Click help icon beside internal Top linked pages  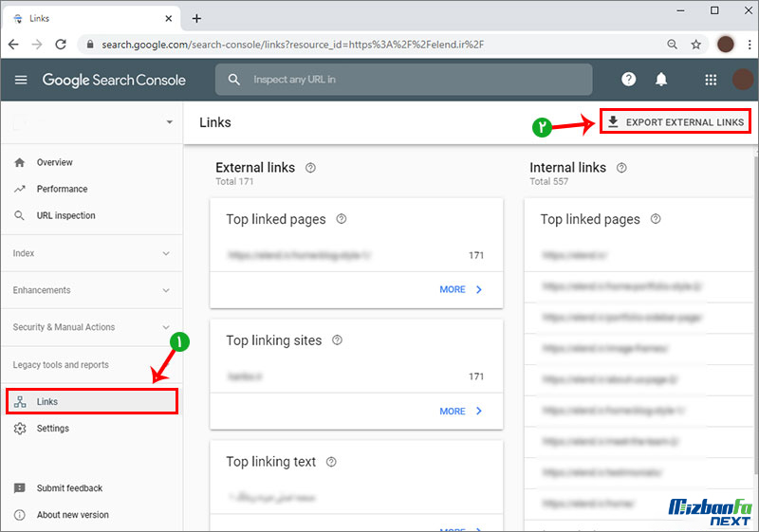tap(656, 219)
